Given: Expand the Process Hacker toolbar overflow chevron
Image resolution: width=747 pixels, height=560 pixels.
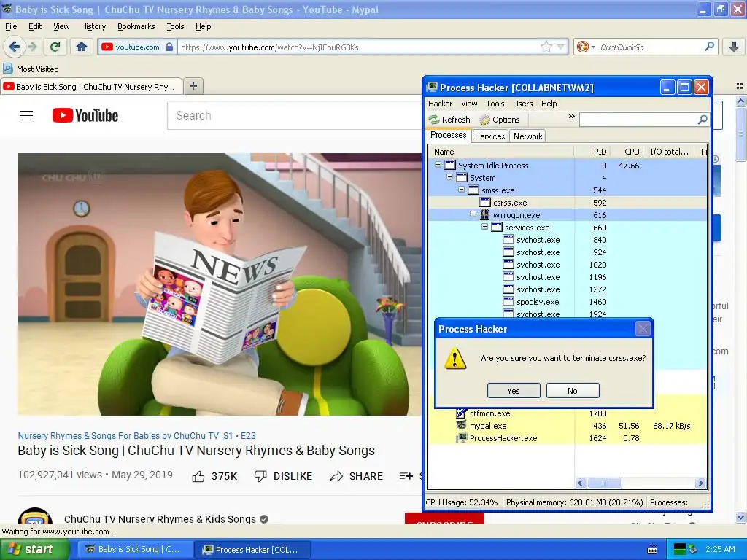Looking at the screenshot, I should [571, 117].
